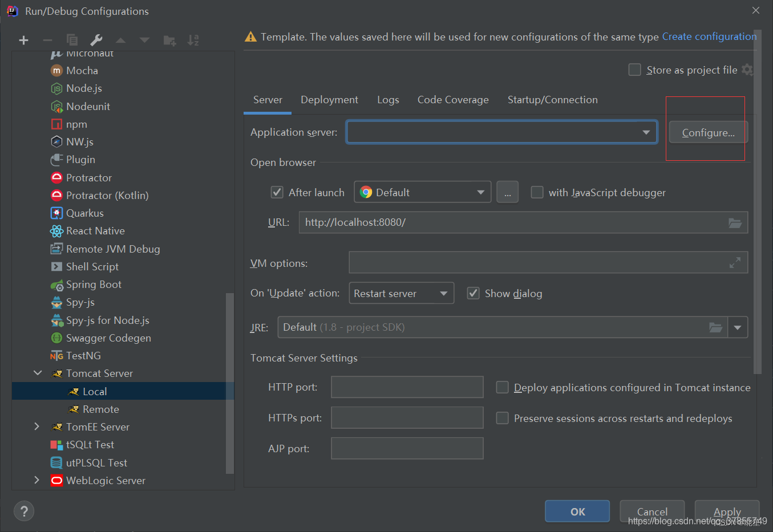The width and height of the screenshot is (773, 532).
Task: Open Store as project file gear settings
Action: click(747, 70)
